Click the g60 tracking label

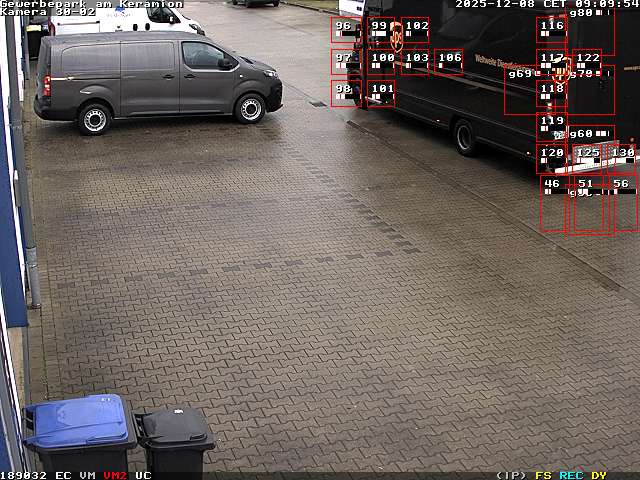point(581,133)
